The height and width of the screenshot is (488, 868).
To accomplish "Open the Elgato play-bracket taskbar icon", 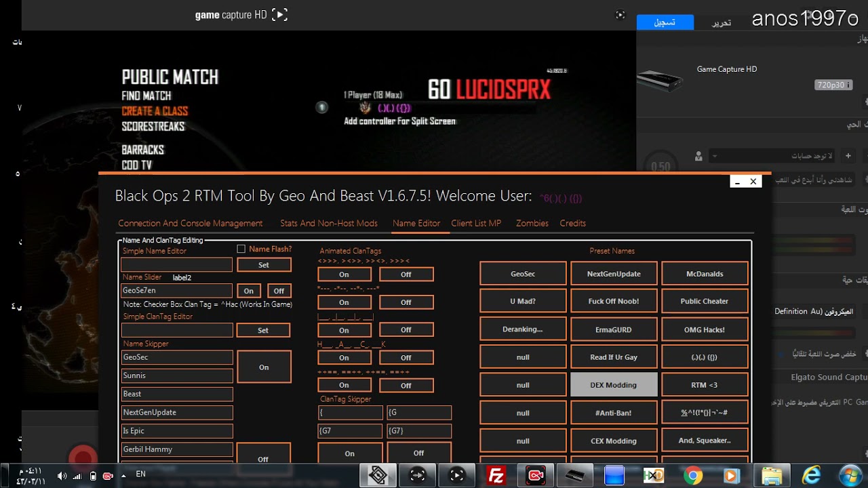I will 457,476.
